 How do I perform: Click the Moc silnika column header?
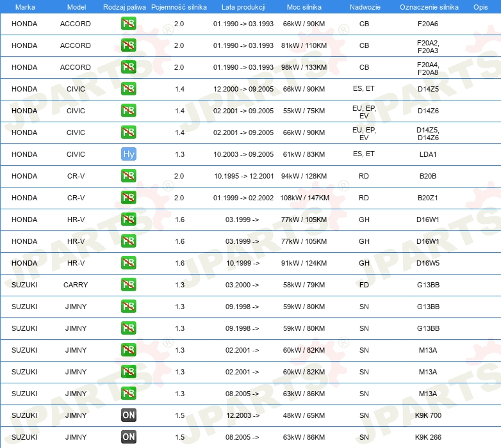click(304, 7)
